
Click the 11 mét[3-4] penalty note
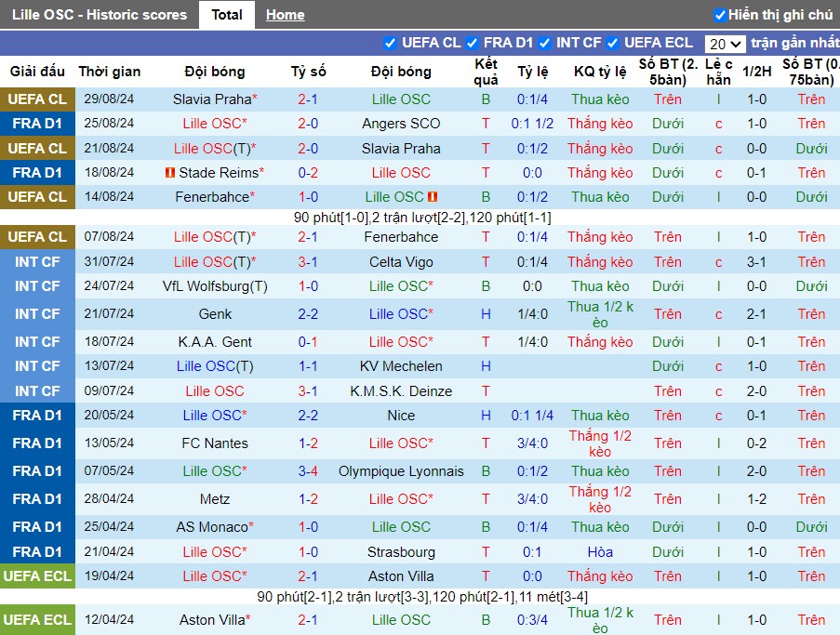553,597
